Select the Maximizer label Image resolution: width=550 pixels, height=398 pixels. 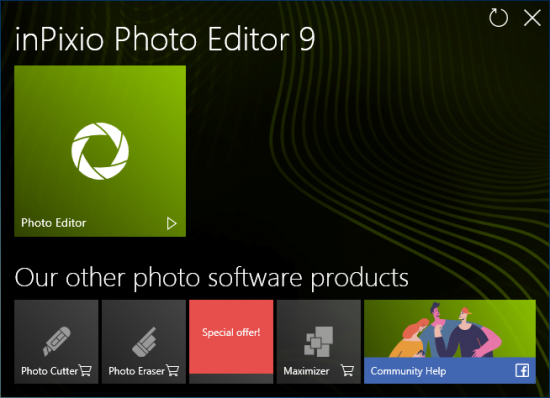pyautogui.click(x=306, y=371)
